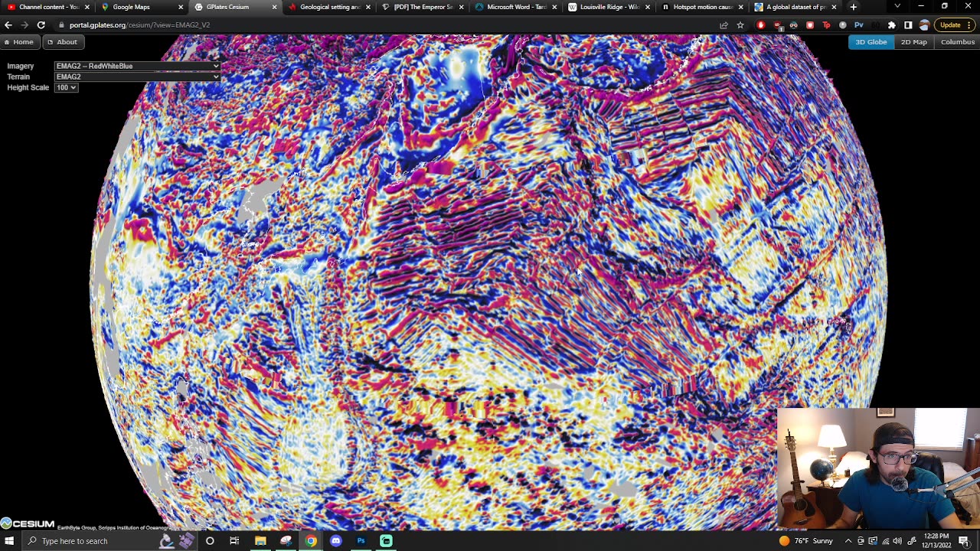
Task: Open the red hand ad-blocker extension
Action: [x=760, y=24]
